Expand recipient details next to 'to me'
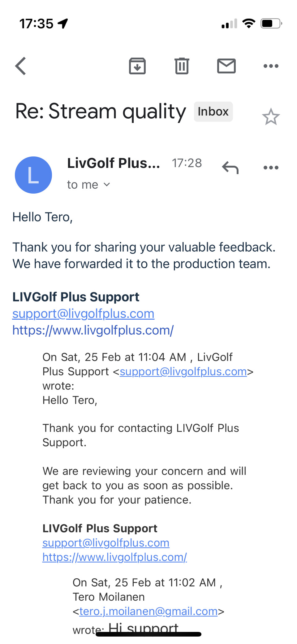 click(x=107, y=185)
